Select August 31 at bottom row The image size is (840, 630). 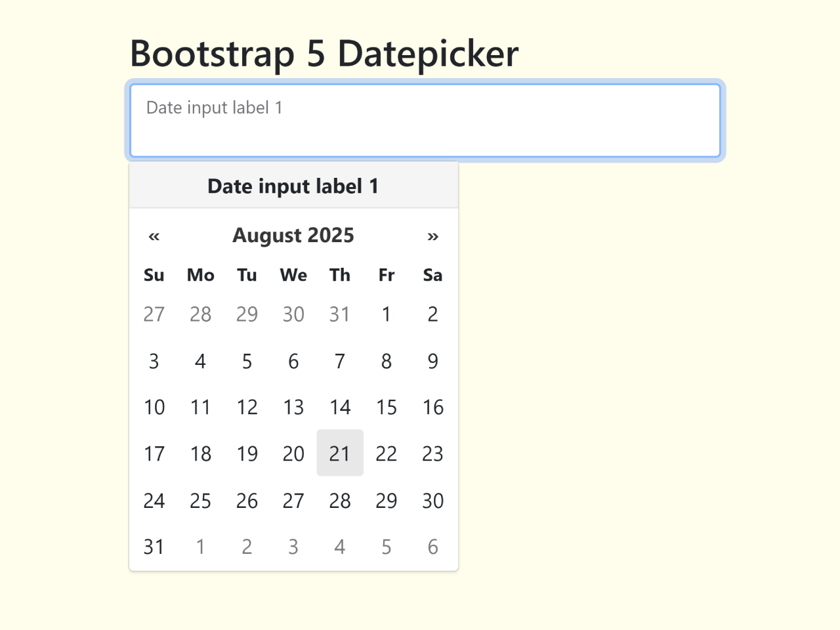pyautogui.click(x=154, y=546)
